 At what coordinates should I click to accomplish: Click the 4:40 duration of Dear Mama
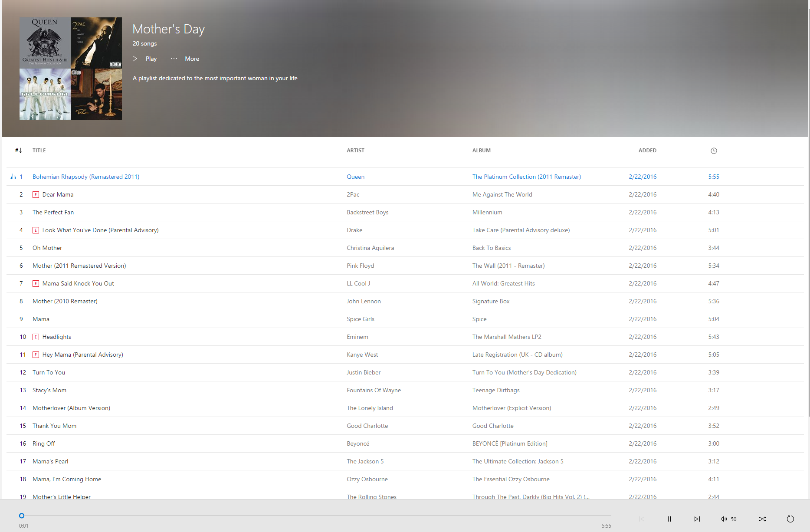point(714,194)
